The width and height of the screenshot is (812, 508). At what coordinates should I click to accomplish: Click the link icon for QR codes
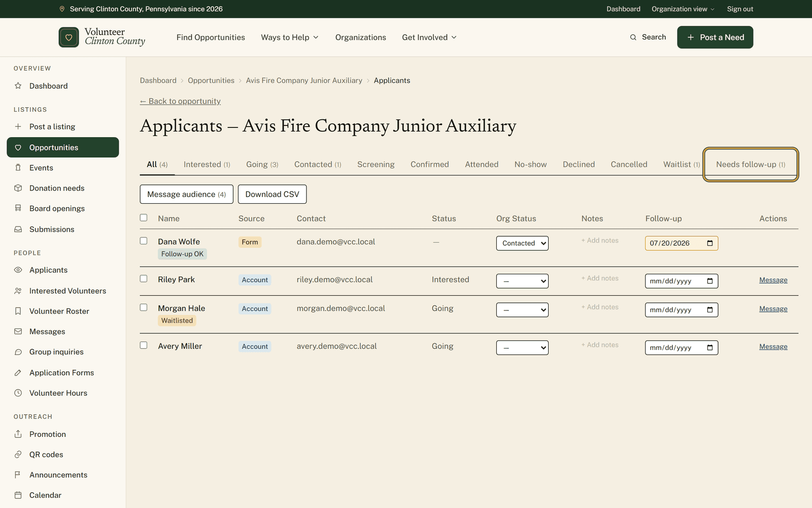tap(18, 455)
